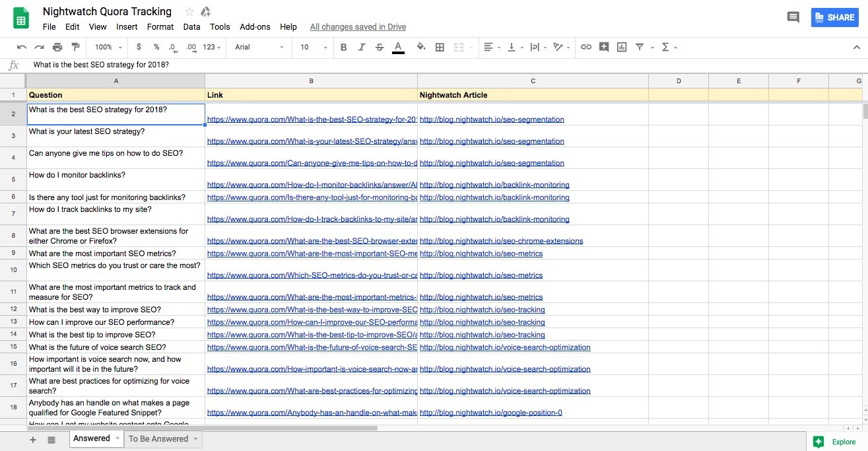Click the Insert chart icon
868x451 pixels.
pos(621,47)
